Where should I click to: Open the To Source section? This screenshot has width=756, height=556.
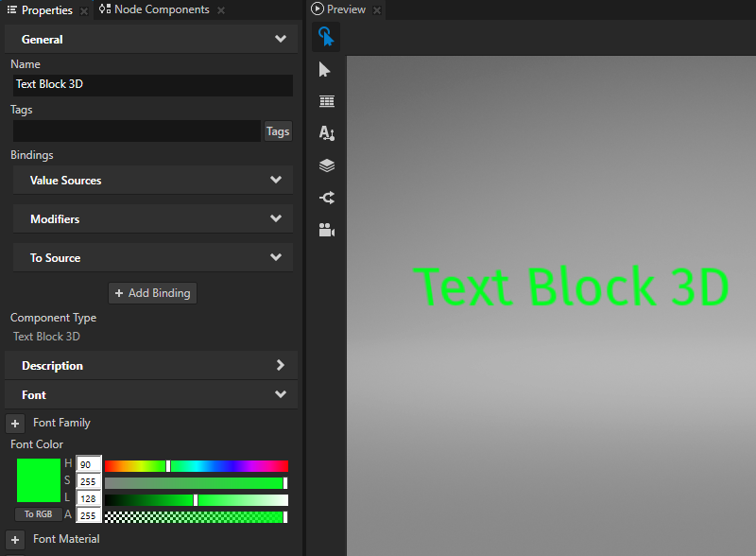(x=152, y=257)
